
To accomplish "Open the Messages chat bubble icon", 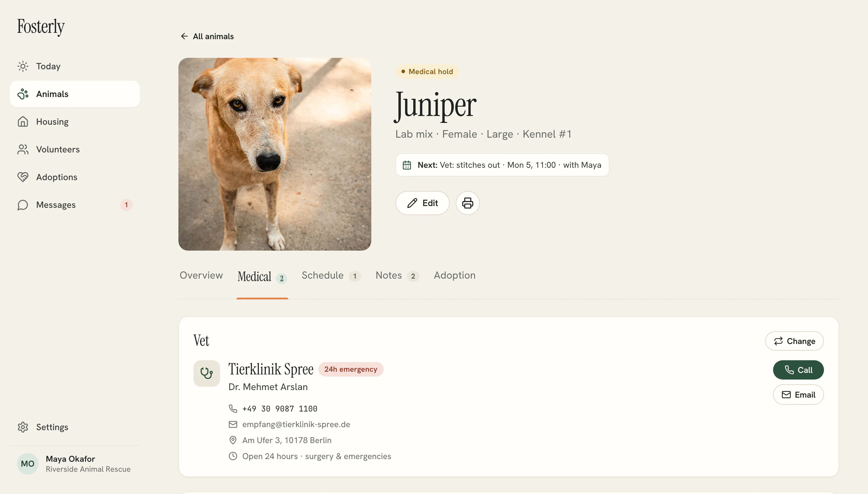I will tap(23, 205).
